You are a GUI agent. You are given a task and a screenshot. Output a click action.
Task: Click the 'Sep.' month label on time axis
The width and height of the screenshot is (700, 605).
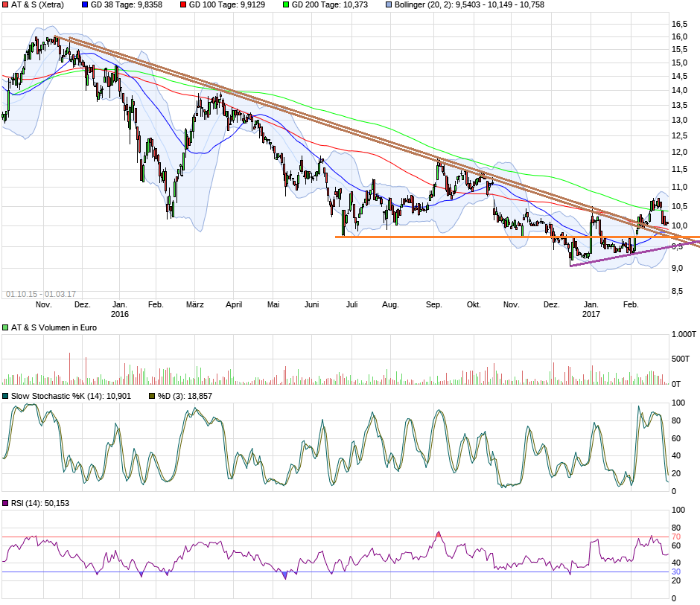(x=433, y=304)
